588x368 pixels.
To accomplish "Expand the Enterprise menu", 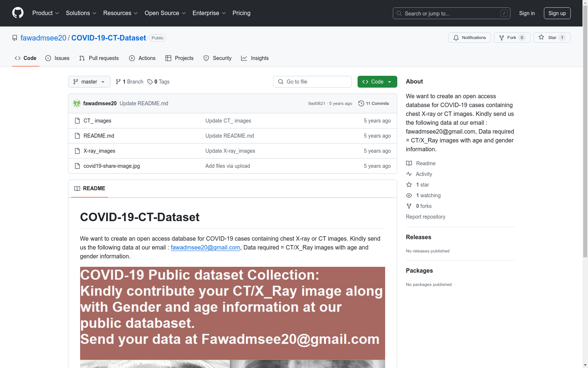I will pyautogui.click(x=209, y=13).
